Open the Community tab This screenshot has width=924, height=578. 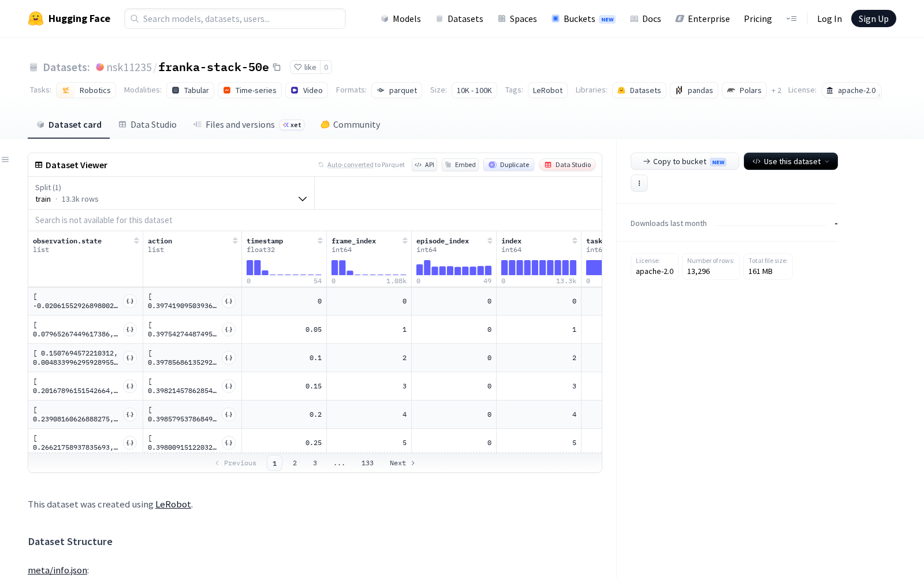point(351,125)
